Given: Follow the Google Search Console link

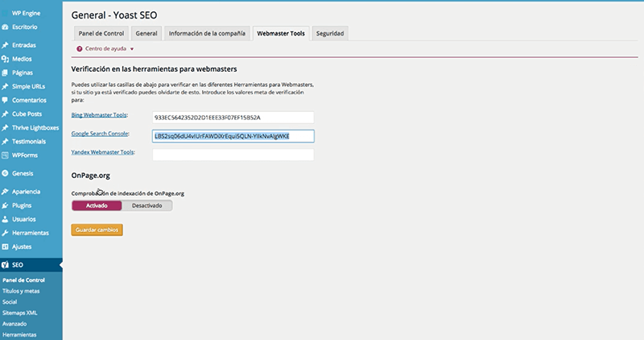Looking at the screenshot, I should click(x=100, y=134).
